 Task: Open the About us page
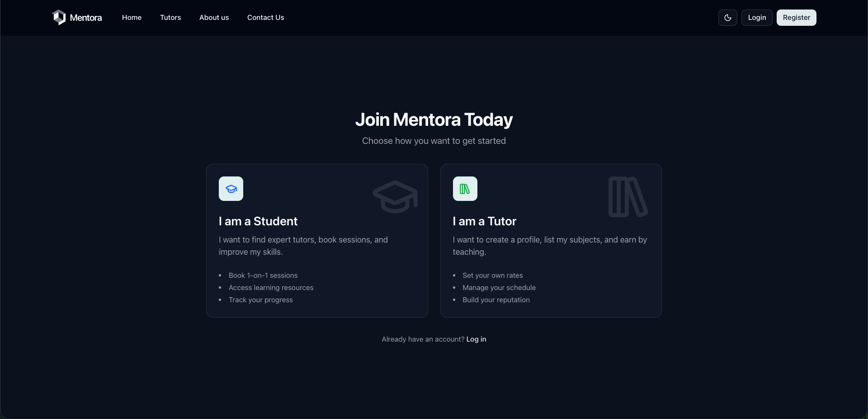coord(214,18)
